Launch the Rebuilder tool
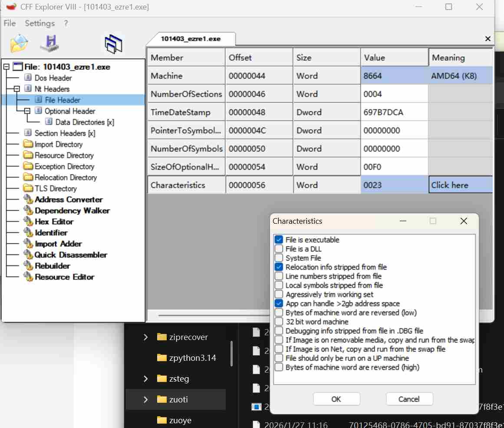The image size is (504, 428). [x=53, y=266]
